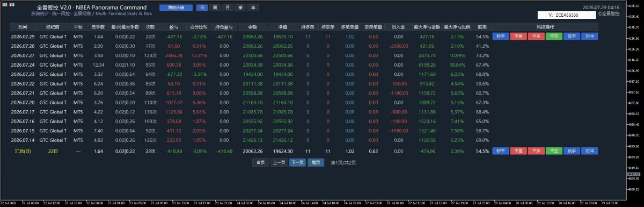This screenshot has height=207, width=644.
Task: Click the 反手 button in the 汇总 summary row
Action: (x=571, y=151)
